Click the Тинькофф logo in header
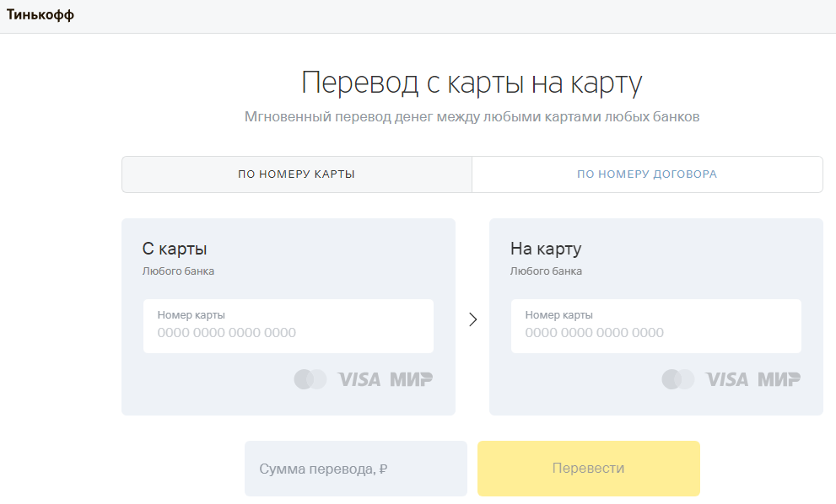 (x=40, y=15)
